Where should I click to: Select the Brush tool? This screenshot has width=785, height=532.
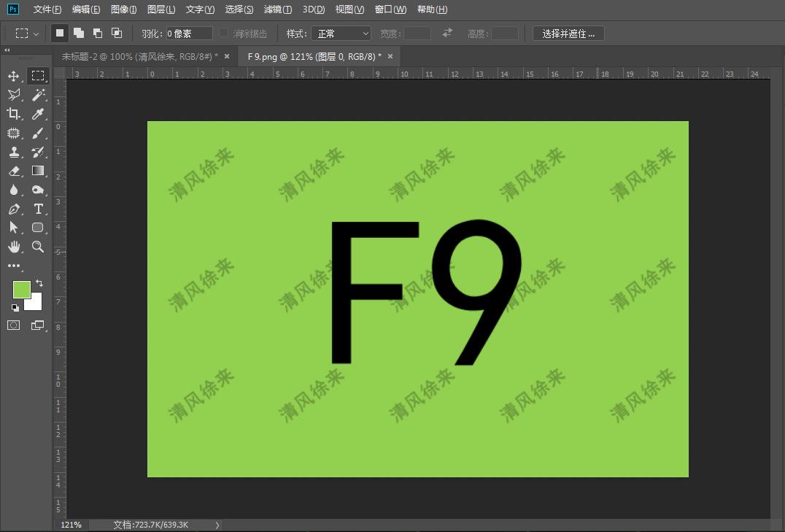38,133
